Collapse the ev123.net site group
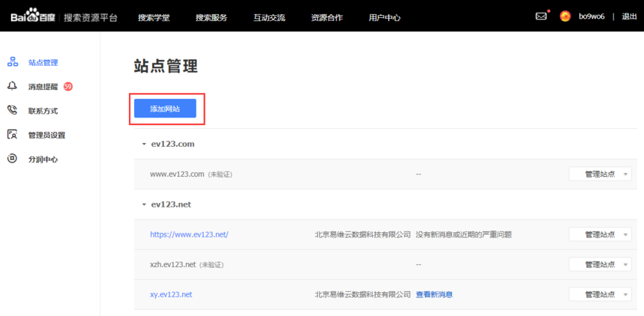Screen dimensions: 644x316 144,204
